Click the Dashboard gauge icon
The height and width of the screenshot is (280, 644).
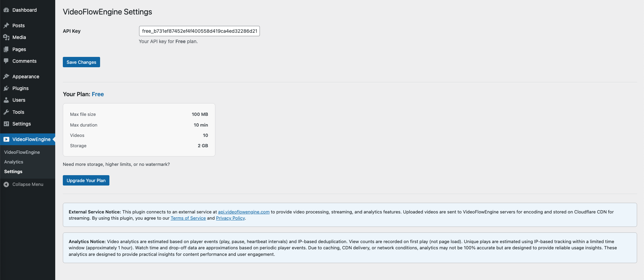(x=6, y=10)
